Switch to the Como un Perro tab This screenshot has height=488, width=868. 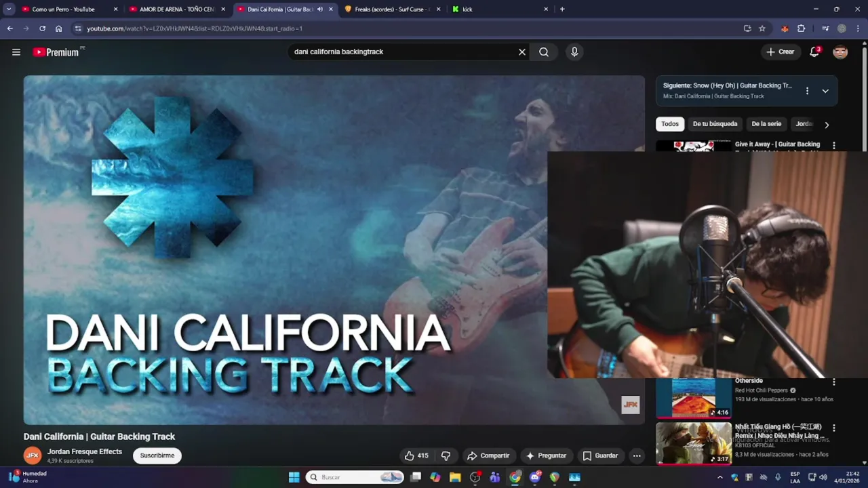(x=63, y=9)
